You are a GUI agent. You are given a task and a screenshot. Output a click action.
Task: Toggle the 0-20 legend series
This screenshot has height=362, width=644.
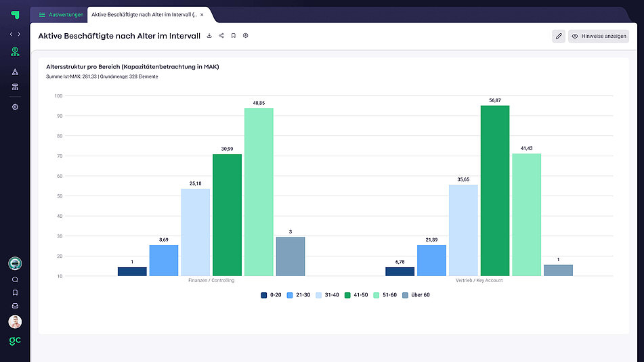[270, 295]
